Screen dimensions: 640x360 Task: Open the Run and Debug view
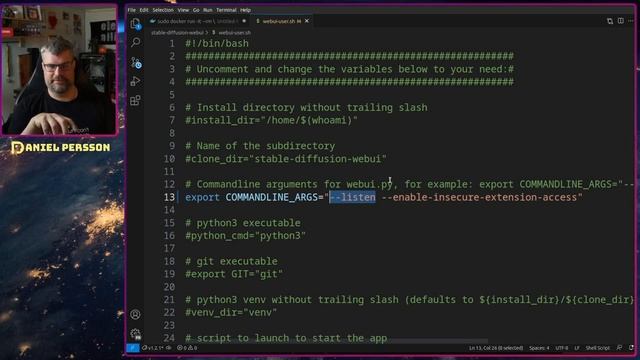coord(136,81)
